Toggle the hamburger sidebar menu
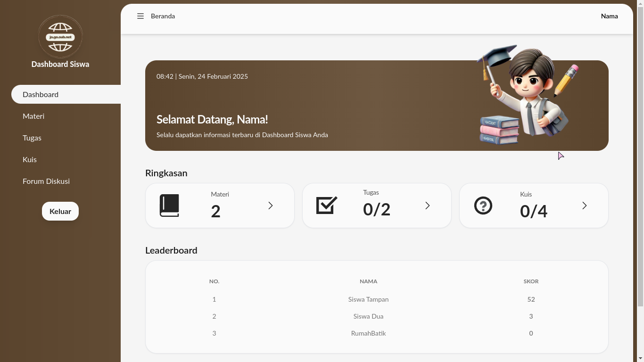 (140, 16)
